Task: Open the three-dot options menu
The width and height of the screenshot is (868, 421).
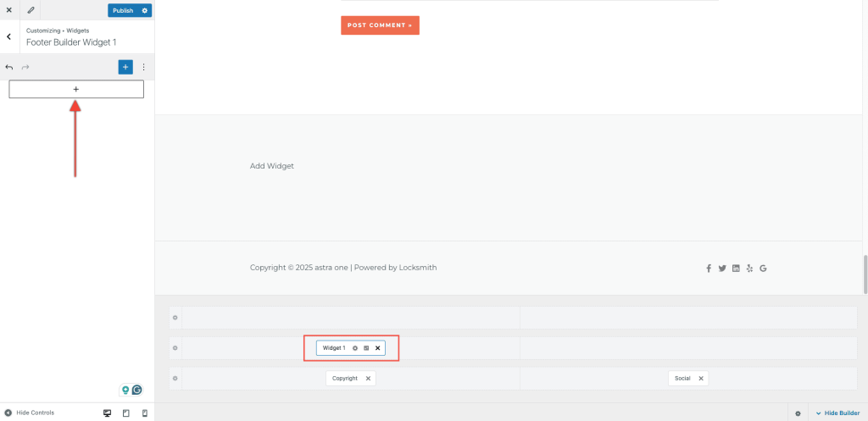Action: (x=144, y=67)
